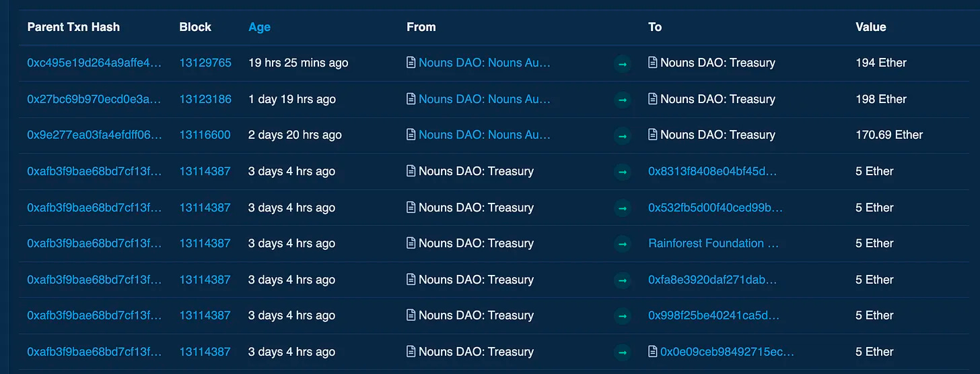Open block 13129765

click(x=205, y=63)
